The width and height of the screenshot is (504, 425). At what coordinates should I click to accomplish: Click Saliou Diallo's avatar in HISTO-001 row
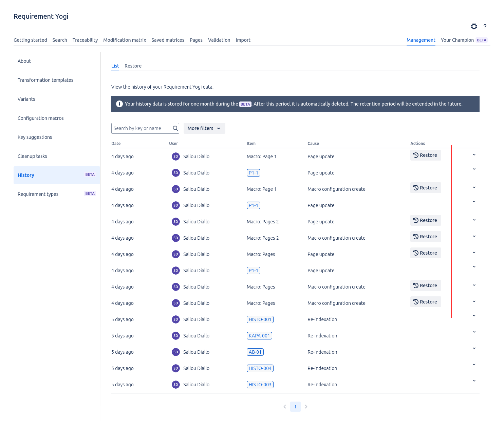pyautogui.click(x=175, y=319)
